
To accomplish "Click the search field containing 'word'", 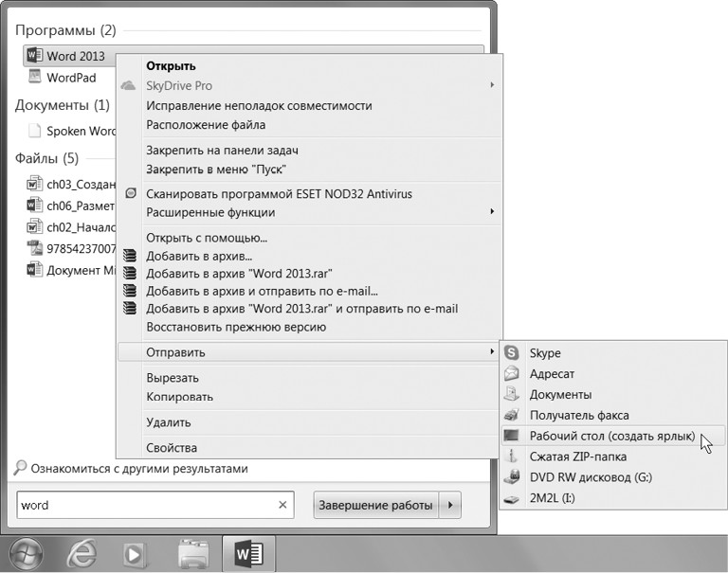I will (x=142, y=505).
